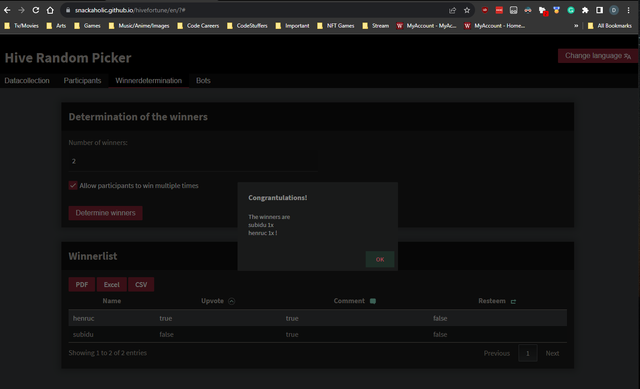Go to the Next page
This screenshot has width=640, height=389.
(x=552, y=353)
